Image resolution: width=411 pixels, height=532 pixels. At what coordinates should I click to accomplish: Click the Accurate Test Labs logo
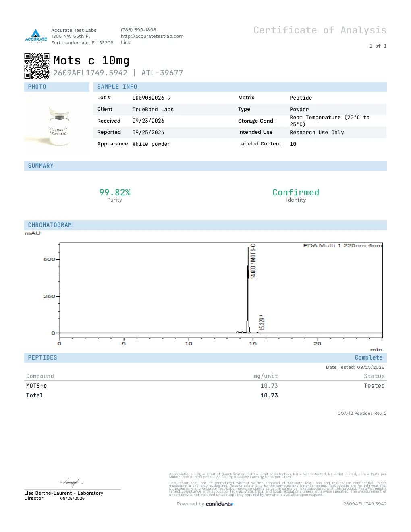click(36, 36)
